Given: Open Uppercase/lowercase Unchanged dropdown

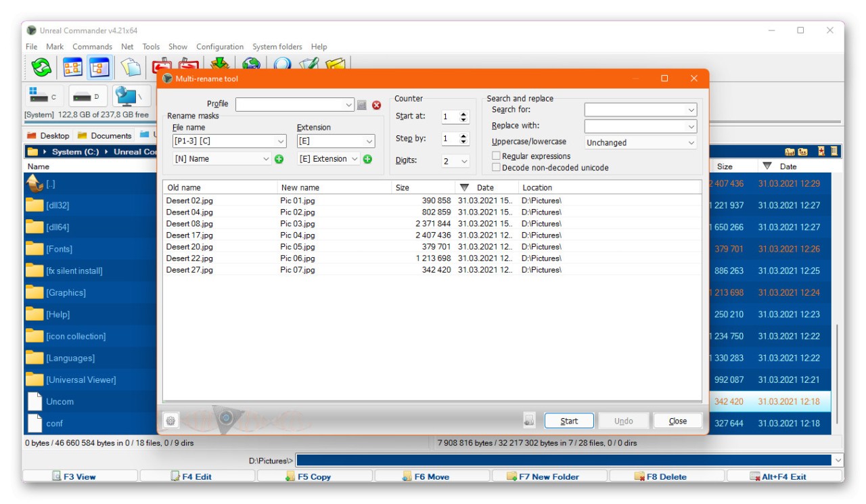Looking at the screenshot, I should [640, 143].
